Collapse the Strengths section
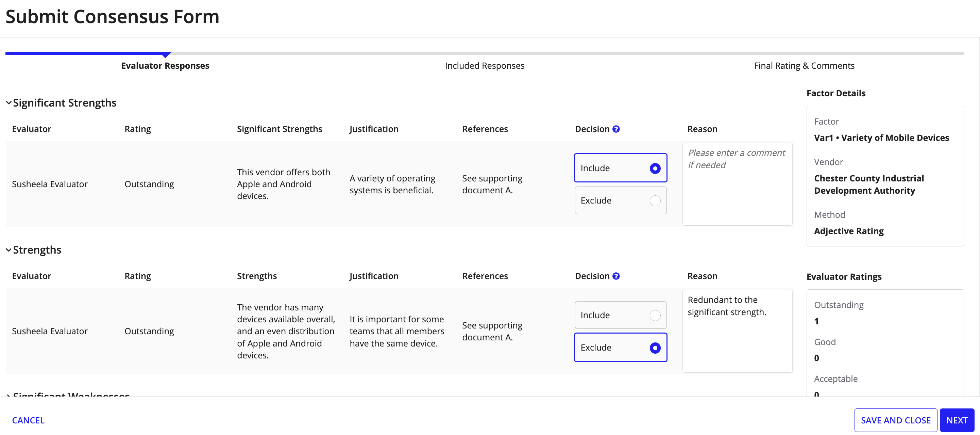The image size is (980, 435). click(x=9, y=250)
